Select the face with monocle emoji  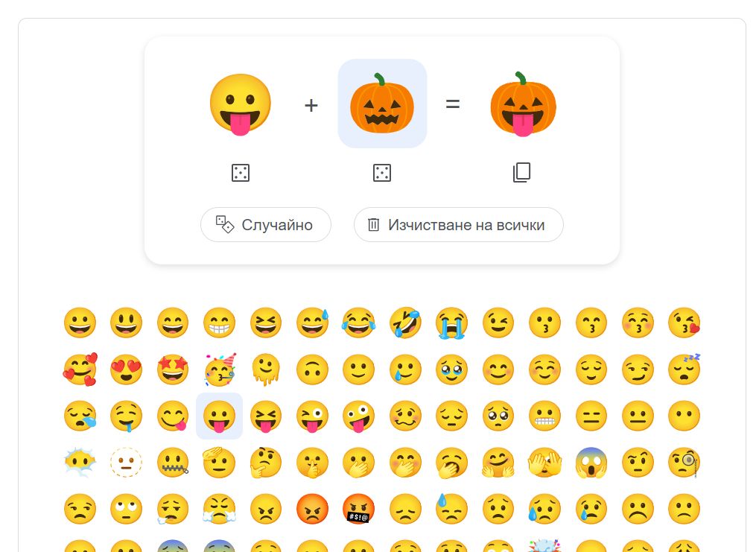click(684, 463)
